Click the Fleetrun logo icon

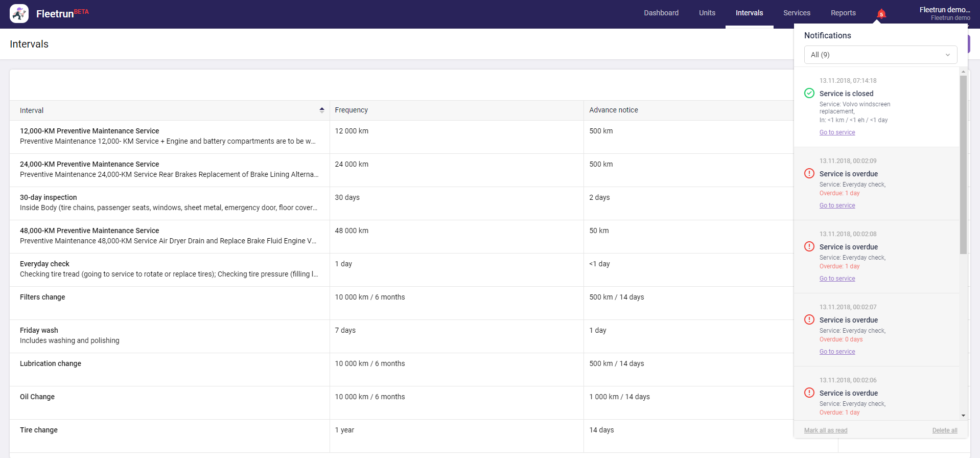19,14
